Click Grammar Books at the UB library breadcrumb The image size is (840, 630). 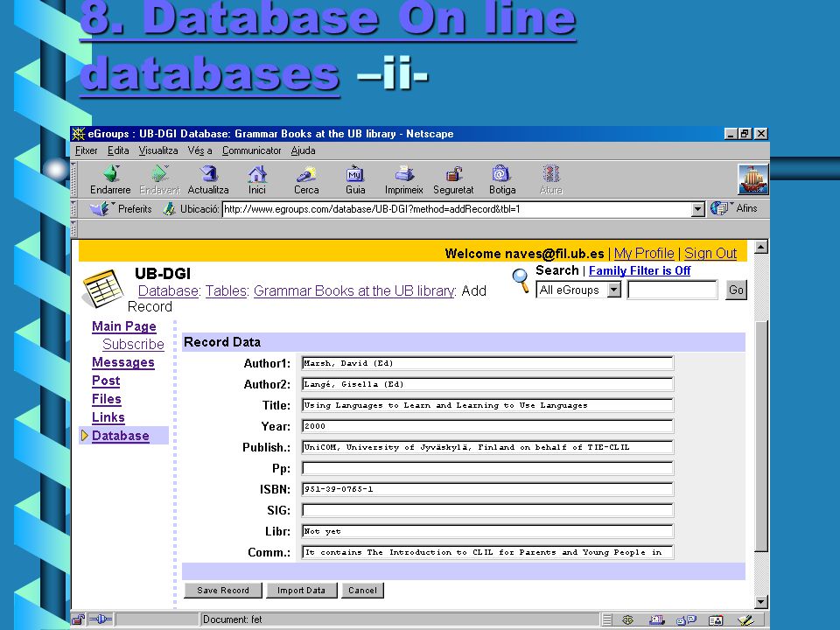pyautogui.click(x=354, y=290)
